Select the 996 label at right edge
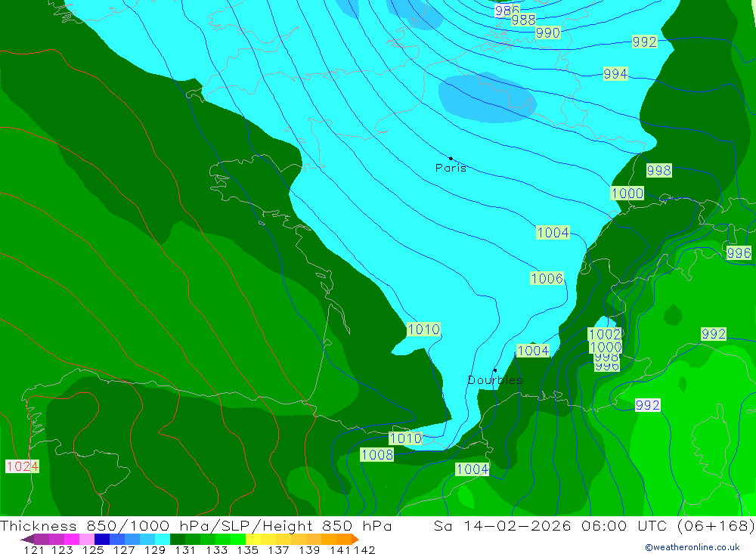The width and height of the screenshot is (756, 554). tap(739, 252)
